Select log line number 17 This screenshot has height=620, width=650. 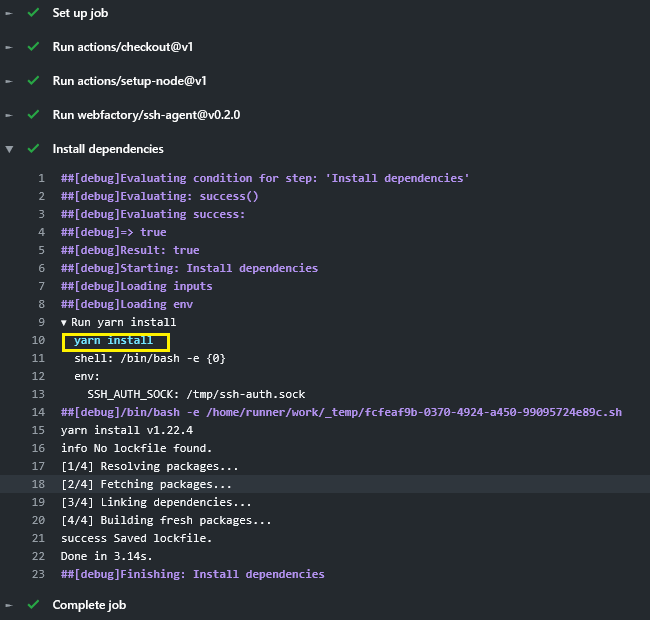38,467
